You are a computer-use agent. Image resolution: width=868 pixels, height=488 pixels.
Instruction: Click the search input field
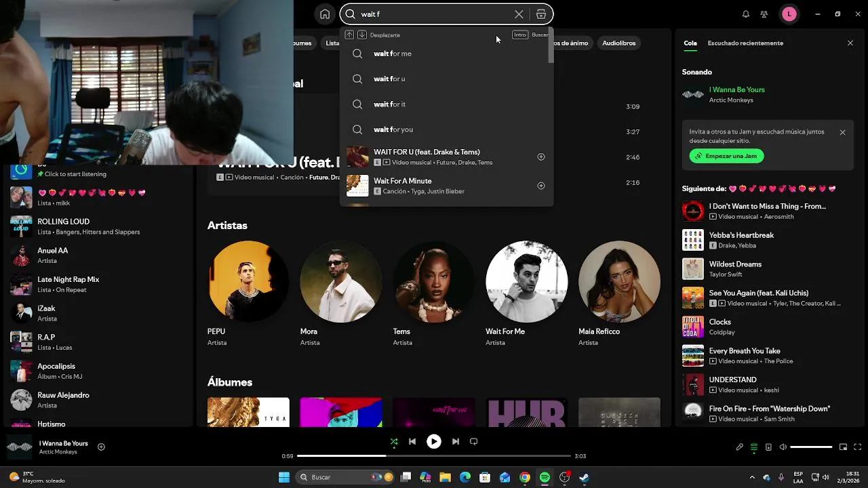[434, 14]
